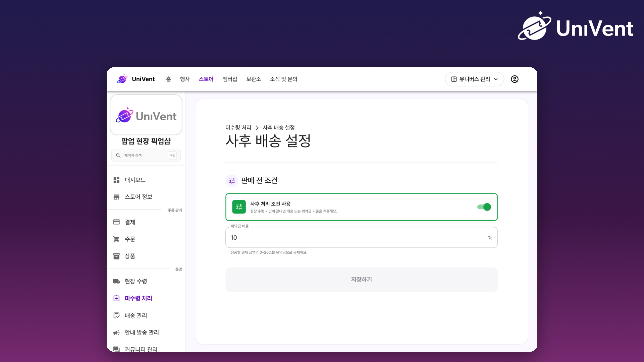Screen dimensions: 644x362
Task: Click the UniVent store thumbnail card
Action: tap(146, 115)
